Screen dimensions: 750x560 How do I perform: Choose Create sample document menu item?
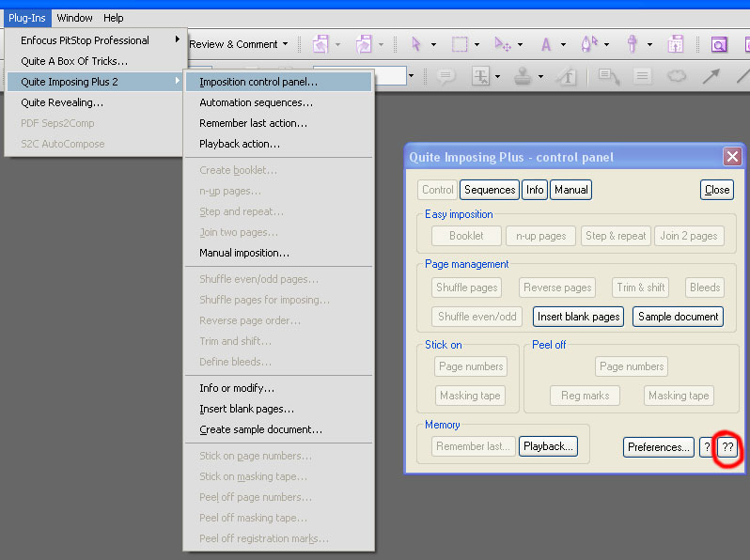coord(278,429)
